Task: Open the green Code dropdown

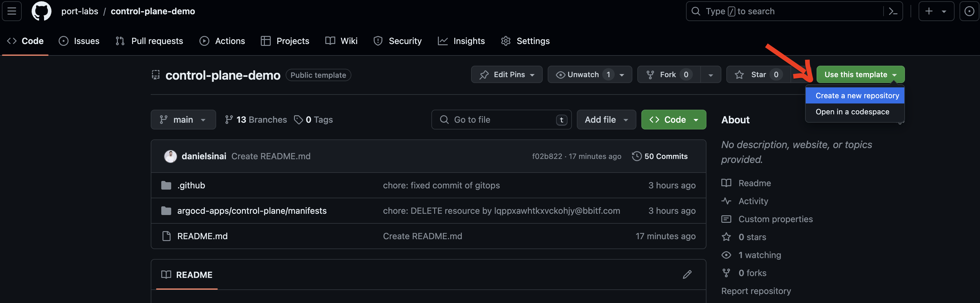Action: (x=673, y=120)
